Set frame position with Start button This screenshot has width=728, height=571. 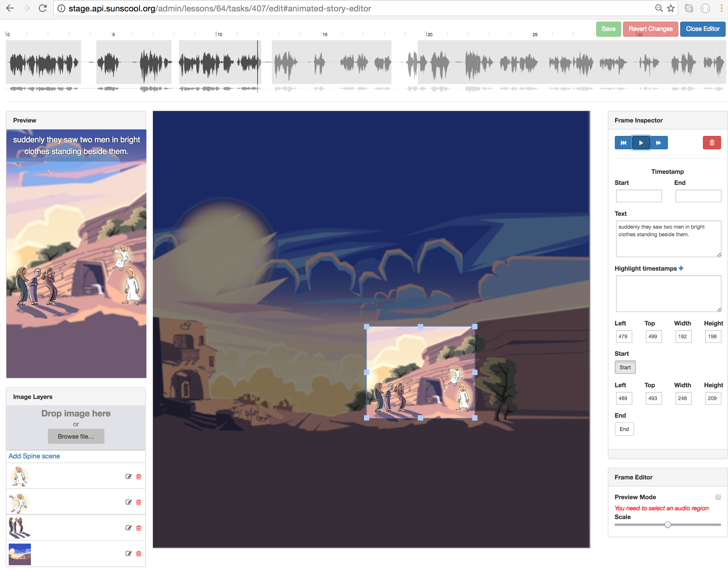625,367
